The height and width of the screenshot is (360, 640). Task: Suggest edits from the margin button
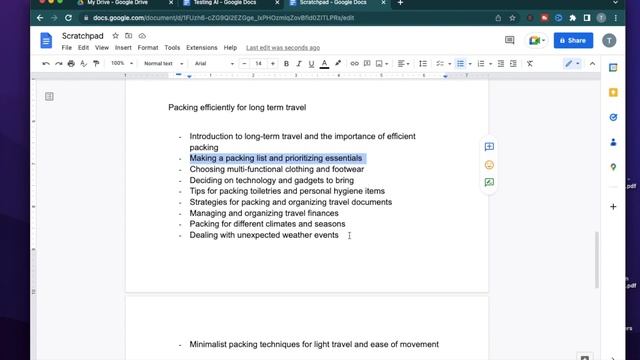tap(489, 182)
